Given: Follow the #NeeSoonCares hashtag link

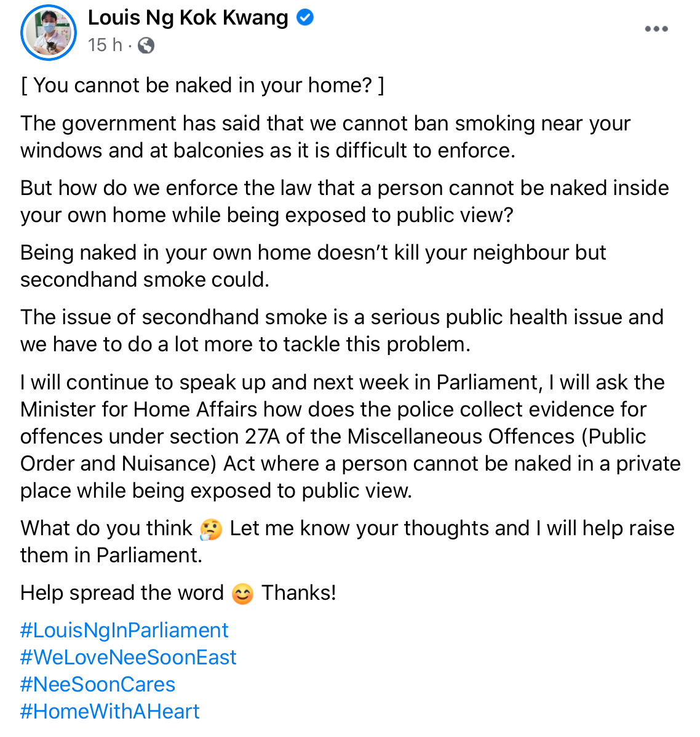Looking at the screenshot, I should (x=98, y=684).
